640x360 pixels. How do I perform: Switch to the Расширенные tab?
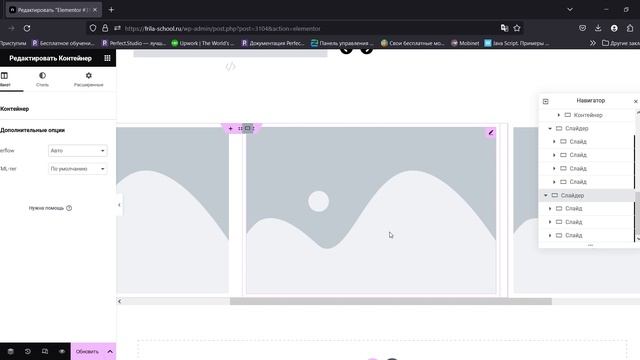pyautogui.click(x=89, y=79)
